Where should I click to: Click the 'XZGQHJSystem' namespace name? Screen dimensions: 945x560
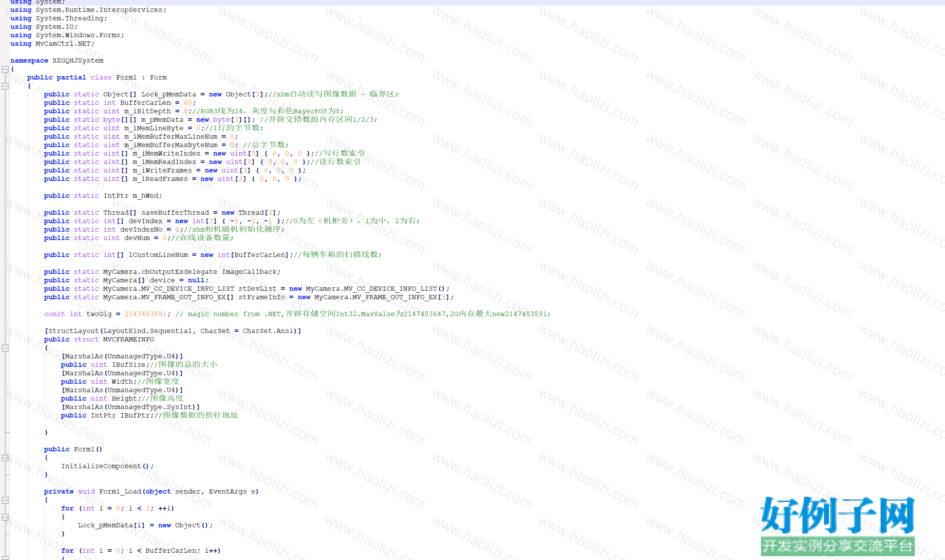pos(78,61)
